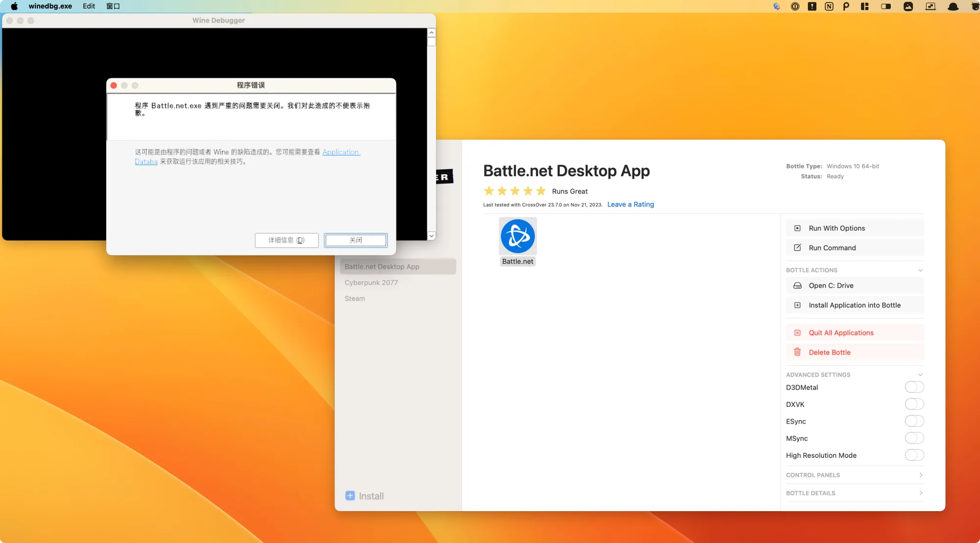Click the Run With Options icon
Screen dimensions: 980x543
tap(797, 228)
